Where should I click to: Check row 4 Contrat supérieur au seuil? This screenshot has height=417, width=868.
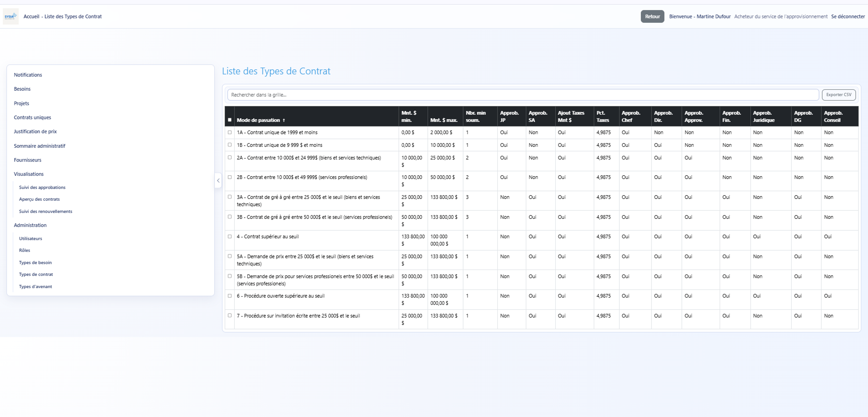pos(229,236)
